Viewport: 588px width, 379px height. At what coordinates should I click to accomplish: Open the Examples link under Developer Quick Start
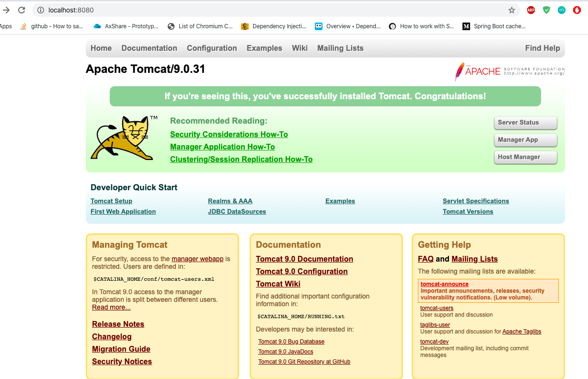click(x=340, y=201)
